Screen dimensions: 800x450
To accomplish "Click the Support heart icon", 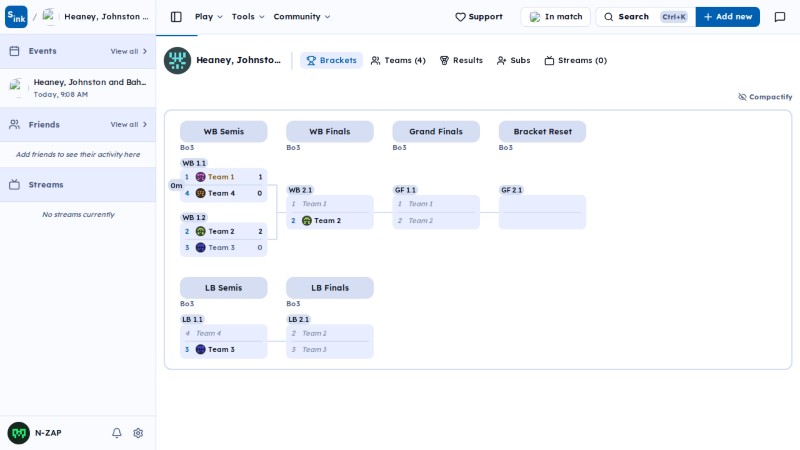I will point(460,17).
